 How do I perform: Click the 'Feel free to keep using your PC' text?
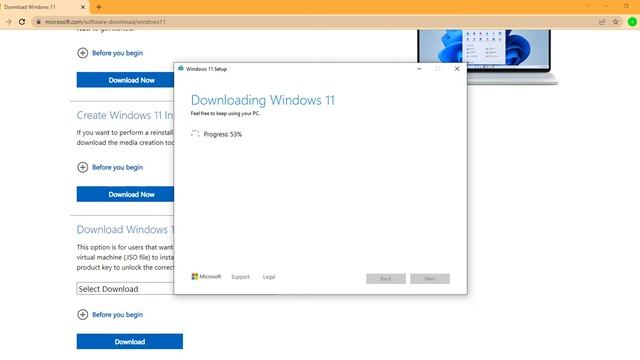tap(225, 113)
